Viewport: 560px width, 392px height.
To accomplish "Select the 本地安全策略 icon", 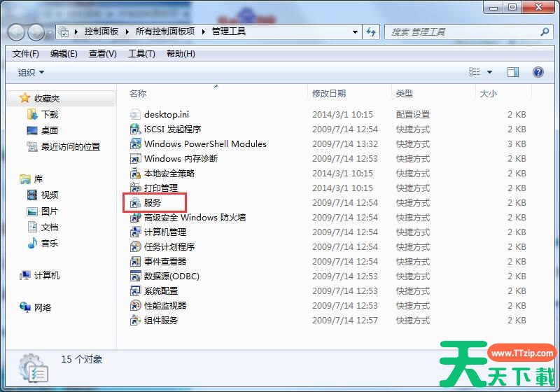I will click(x=135, y=174).
